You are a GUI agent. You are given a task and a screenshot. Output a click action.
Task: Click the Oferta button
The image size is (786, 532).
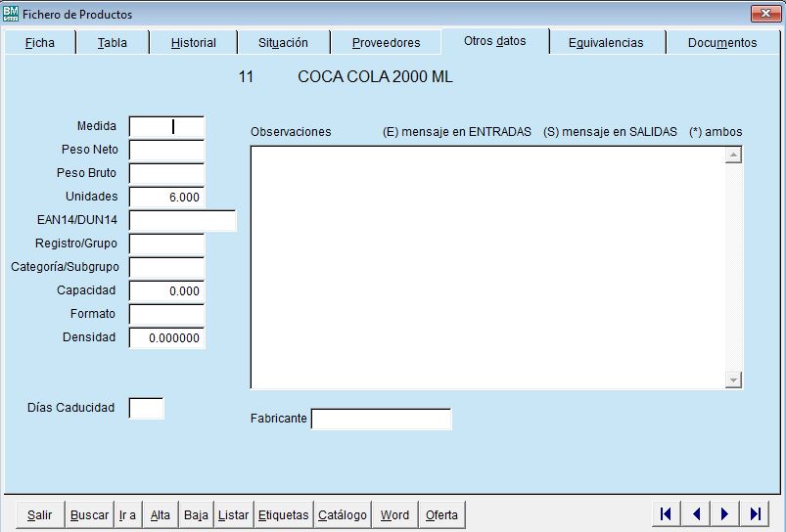441,515
